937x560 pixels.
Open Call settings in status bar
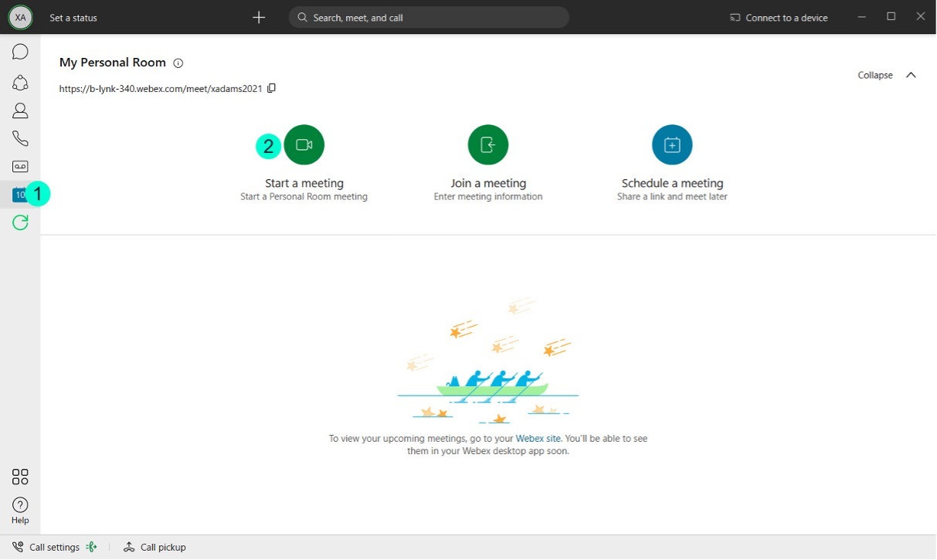[x=46, y=547]
